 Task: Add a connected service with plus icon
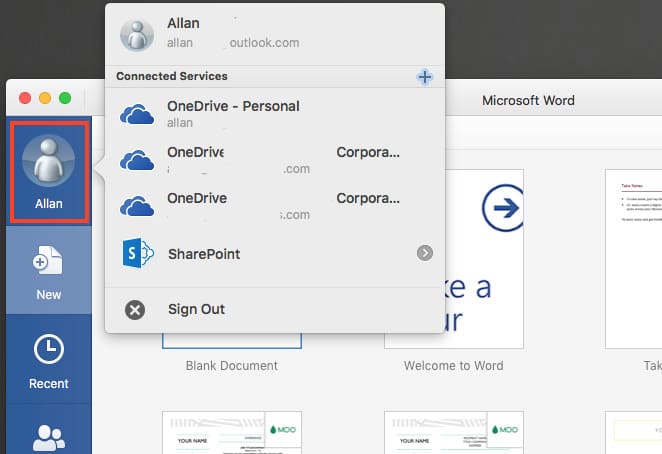424,77
